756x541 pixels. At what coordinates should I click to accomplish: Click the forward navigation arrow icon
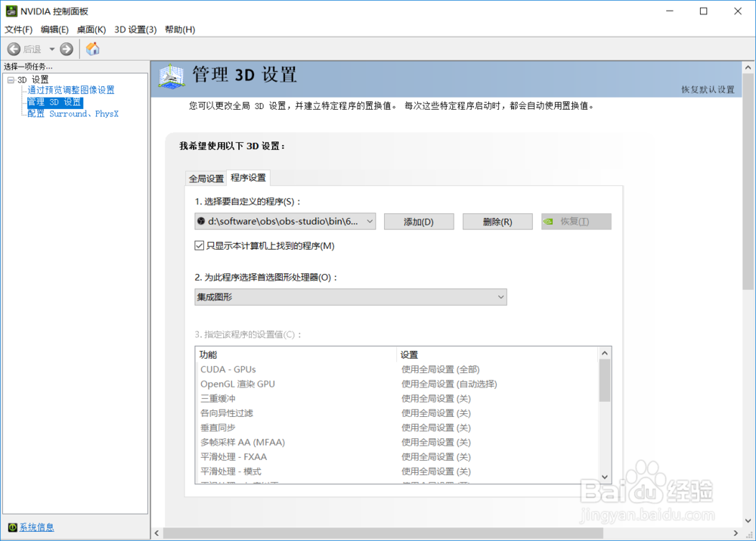(66, 48)
